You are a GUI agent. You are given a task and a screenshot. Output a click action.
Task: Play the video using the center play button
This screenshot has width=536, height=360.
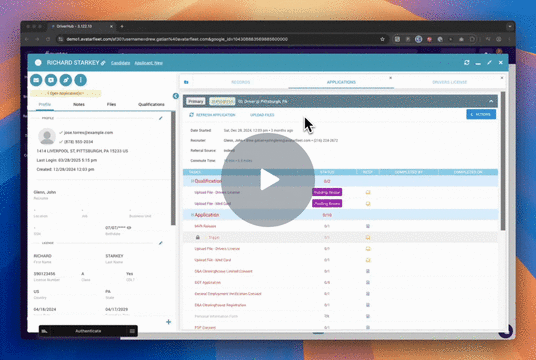(268, 179)
